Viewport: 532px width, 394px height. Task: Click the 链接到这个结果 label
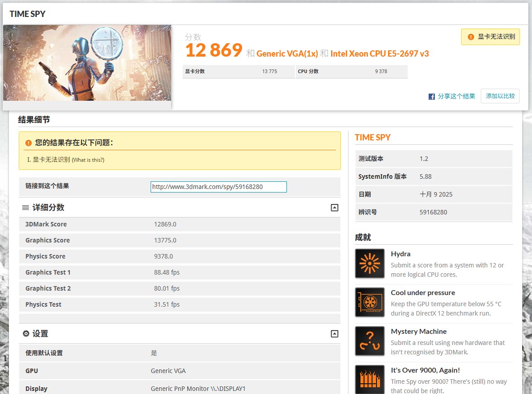click(47, 186)
